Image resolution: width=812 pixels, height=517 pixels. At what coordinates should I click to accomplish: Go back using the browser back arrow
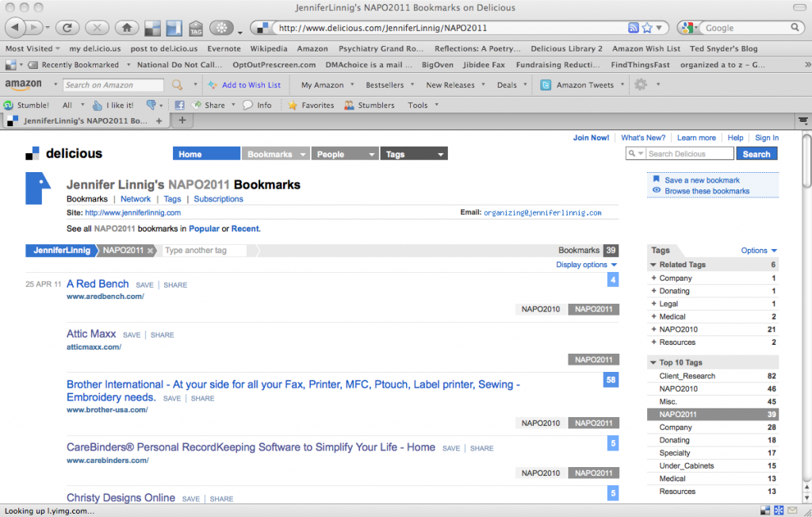coord(15,28)
